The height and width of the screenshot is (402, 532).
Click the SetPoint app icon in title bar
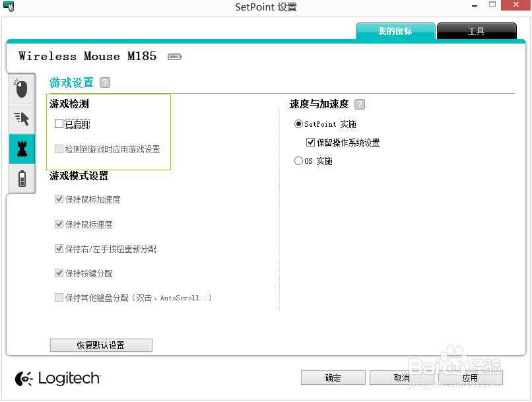pos(9,6)
